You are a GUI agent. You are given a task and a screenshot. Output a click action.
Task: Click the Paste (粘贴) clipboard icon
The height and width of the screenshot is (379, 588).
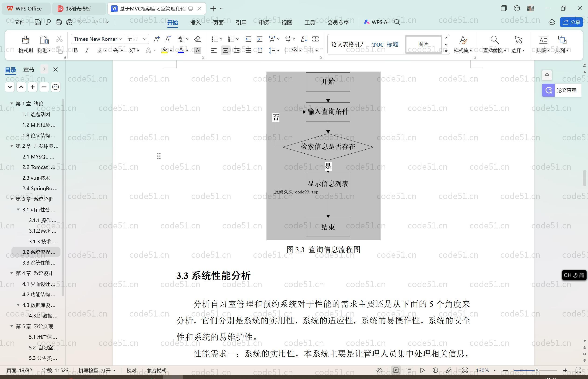pyautogui.click(x=44, y=40)
